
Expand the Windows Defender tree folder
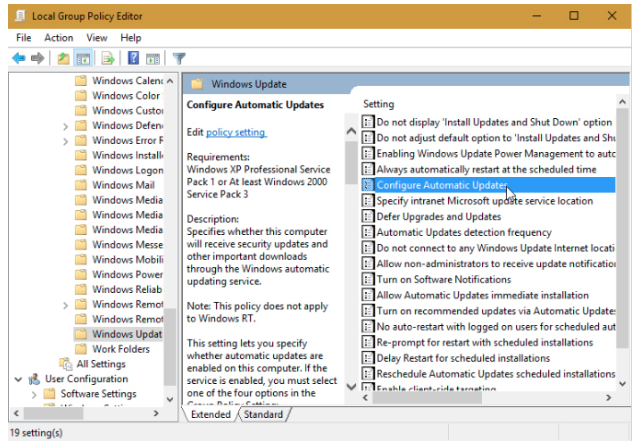65,127
